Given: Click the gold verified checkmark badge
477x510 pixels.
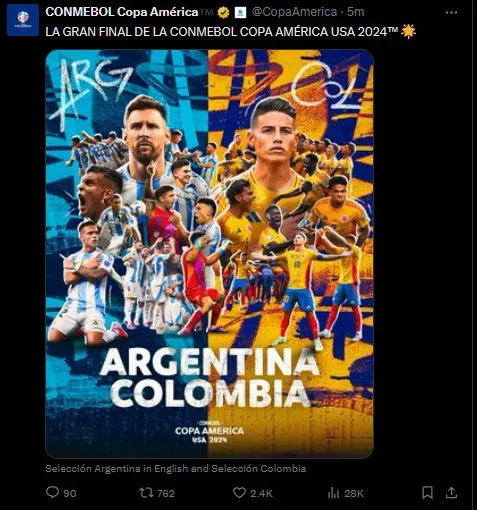Looking at the screenshot, I should point(223,13).
